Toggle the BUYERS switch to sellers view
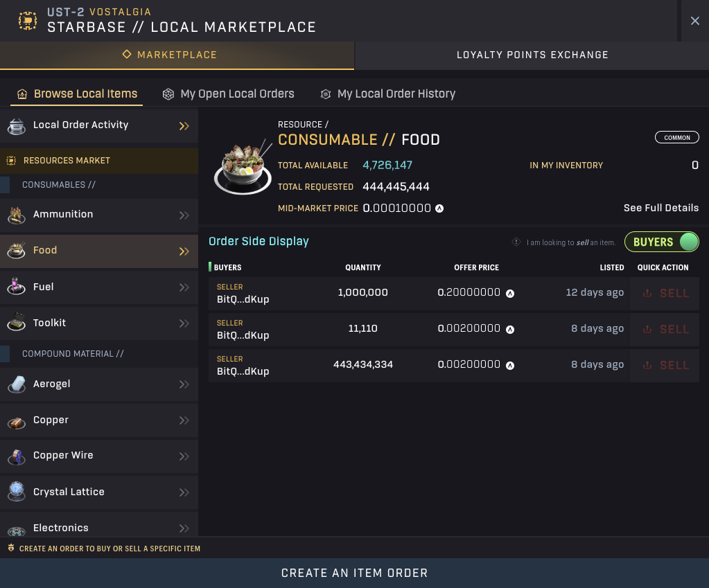Image resolution: width=709 pixels, height=588 pixels. (x=661, y=242)
